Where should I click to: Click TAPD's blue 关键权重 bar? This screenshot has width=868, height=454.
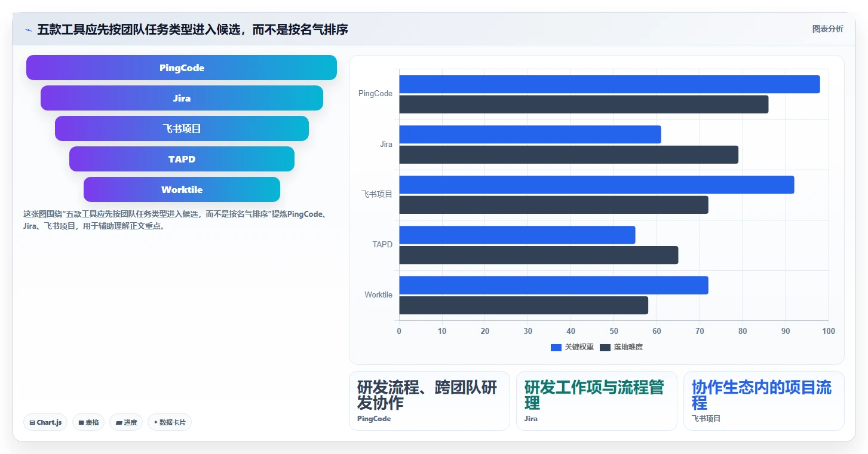[x=517, y=235]
